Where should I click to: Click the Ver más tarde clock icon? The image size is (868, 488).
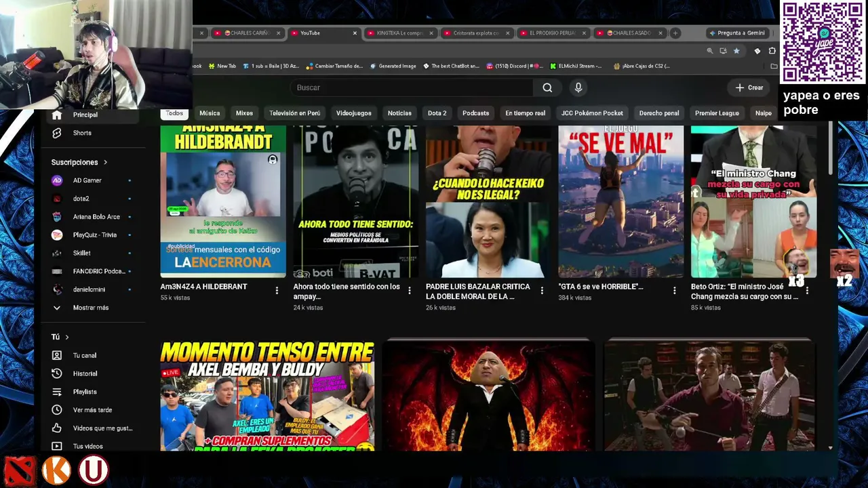(57, 410)
